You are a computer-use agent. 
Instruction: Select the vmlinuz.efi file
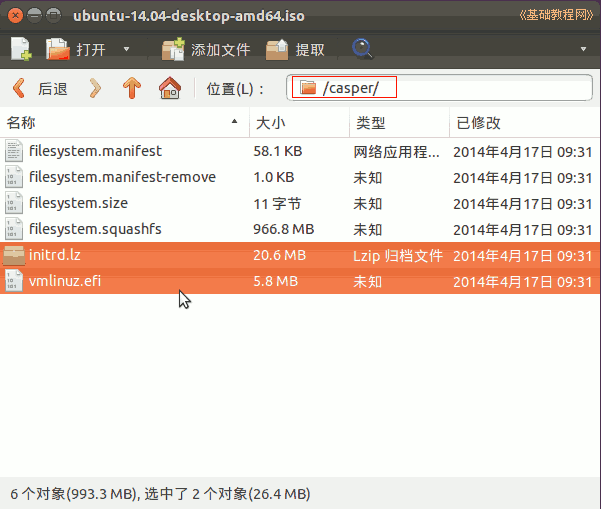pos(300,281)
